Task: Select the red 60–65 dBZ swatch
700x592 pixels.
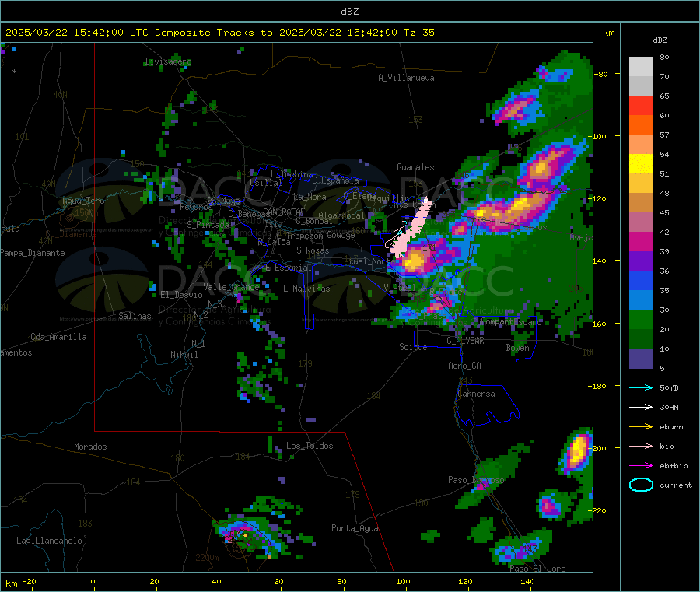Action: pos(641,105)
